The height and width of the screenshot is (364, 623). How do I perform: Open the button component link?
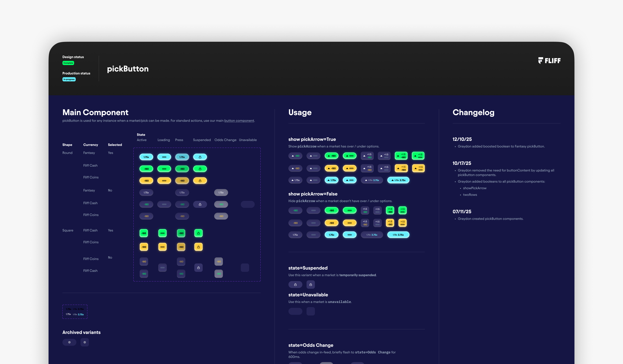pyautogui.click(x=239, y=121)
